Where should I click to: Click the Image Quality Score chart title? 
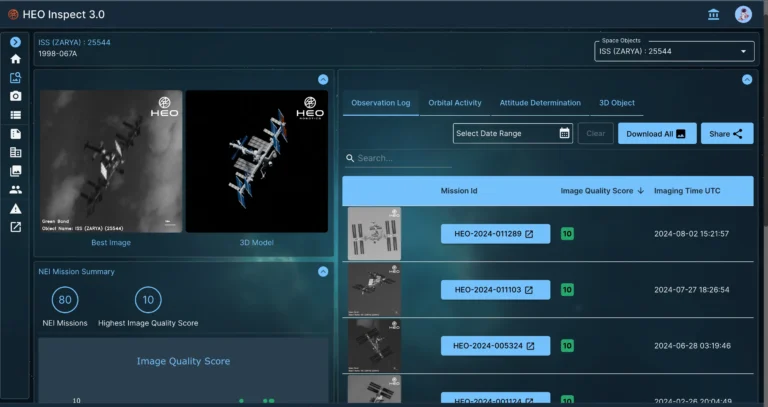(183, 361)
